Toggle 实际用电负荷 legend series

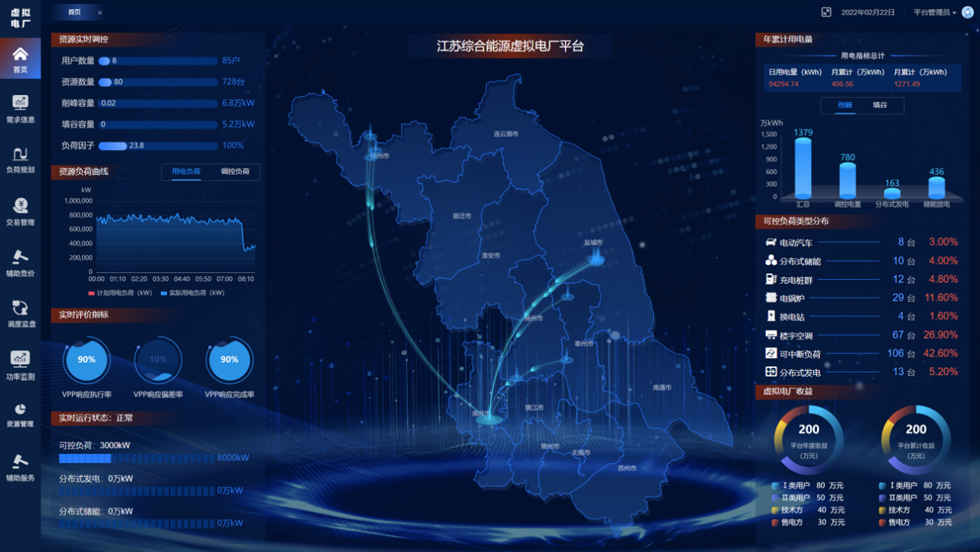click(x=192, y=293)
